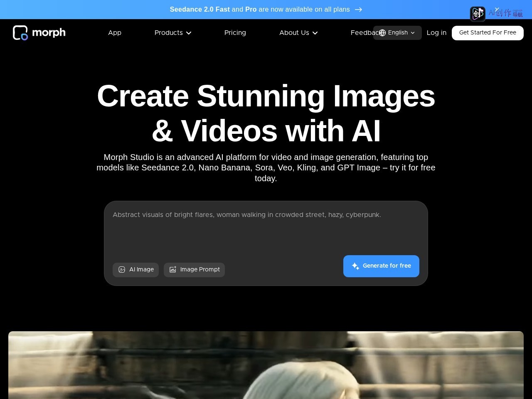The image size is (532, 399).
Task: Click the globe language icon
Action: pyautogui.click(x=382, y=33)
